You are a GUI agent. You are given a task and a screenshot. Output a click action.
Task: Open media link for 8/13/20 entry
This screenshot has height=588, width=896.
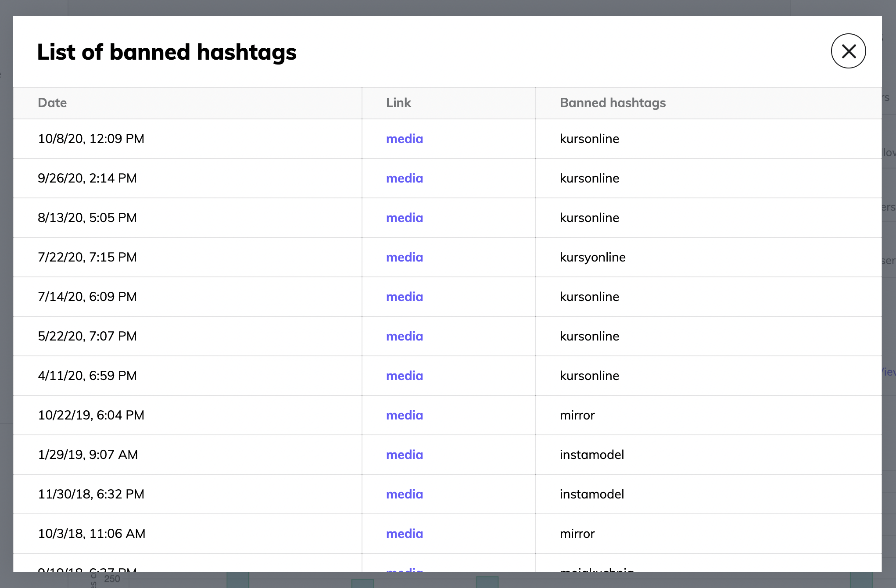click(x=404, y=218)
